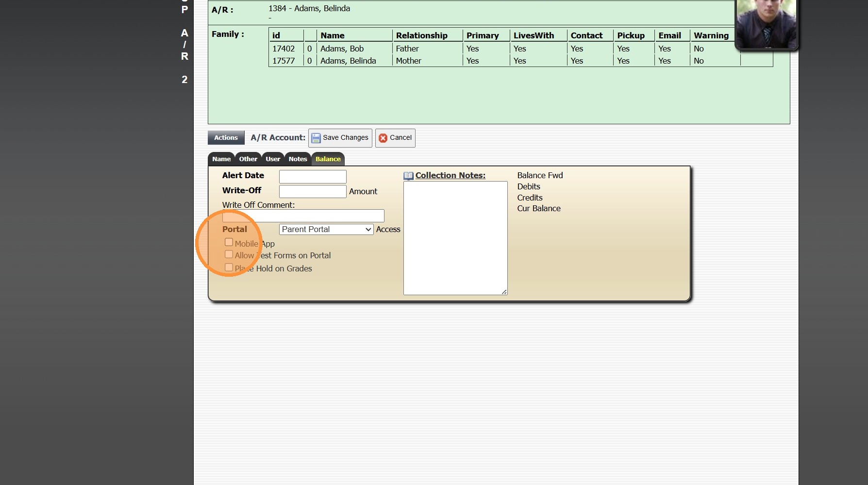Click the floppy disk Save Changes icon
The width and height of the screenshot is (868, 485).
point(316,138)
